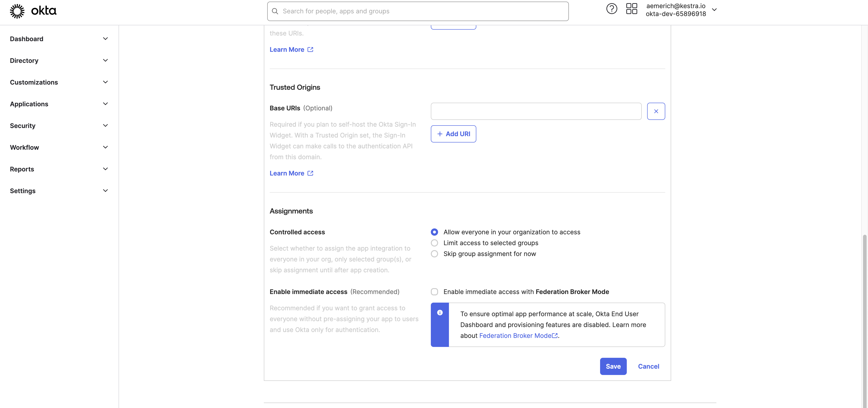Expand the Directory sidebar chevron

[105, 60]
